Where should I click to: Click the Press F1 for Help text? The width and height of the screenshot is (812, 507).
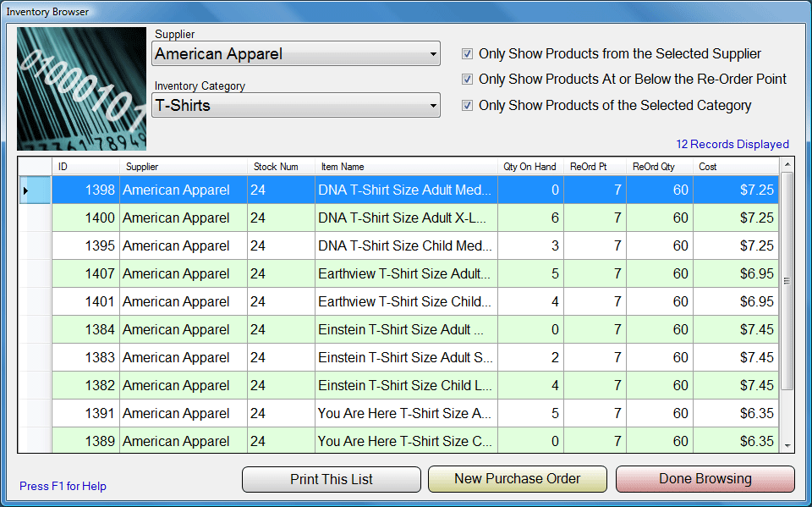coord(63,487)
